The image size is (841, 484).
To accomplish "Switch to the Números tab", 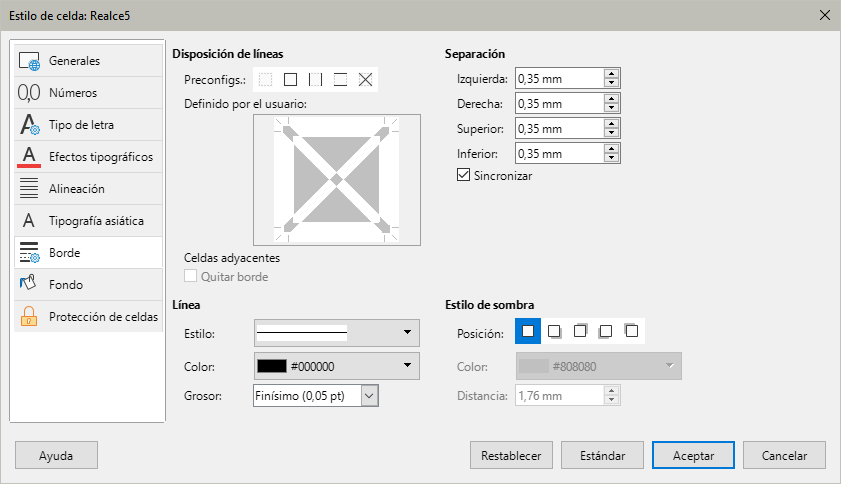I will [88, 93].
